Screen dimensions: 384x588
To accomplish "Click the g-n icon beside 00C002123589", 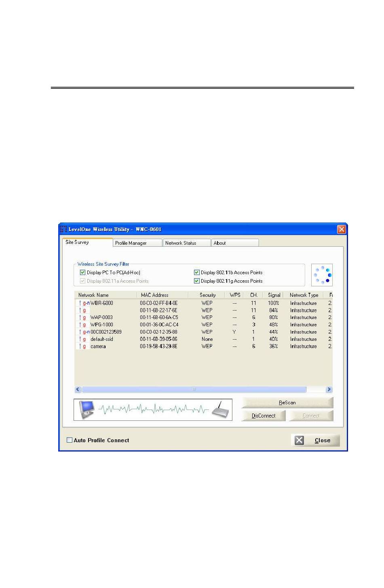I will 84,332.
